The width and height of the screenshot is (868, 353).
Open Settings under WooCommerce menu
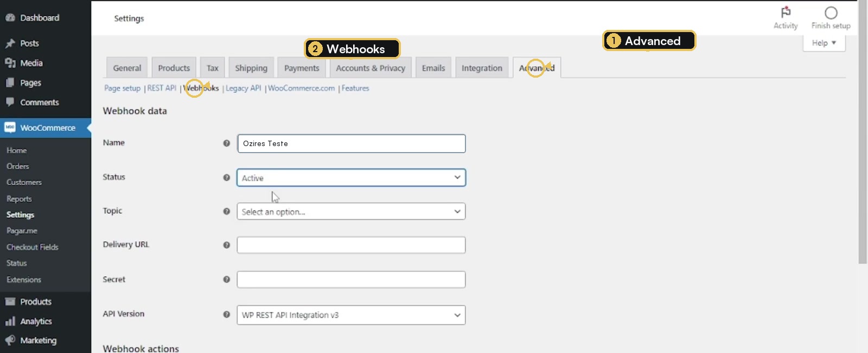tap(20, 215)
